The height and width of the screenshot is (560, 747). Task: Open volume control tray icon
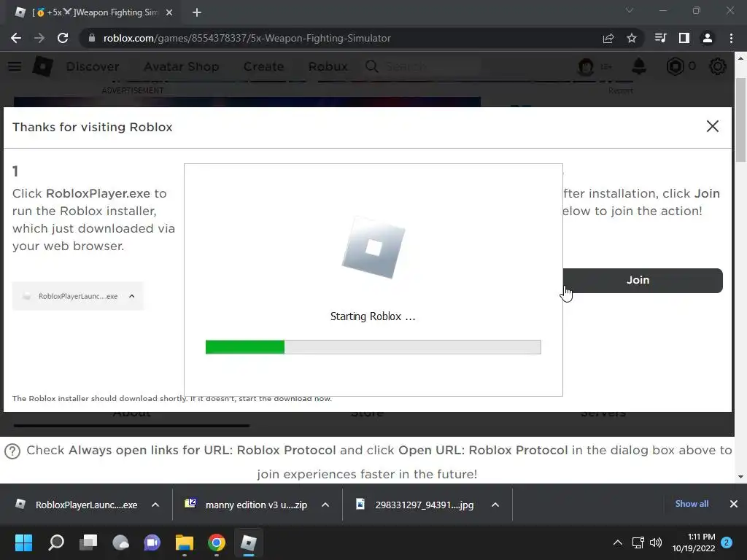(656, 542)
